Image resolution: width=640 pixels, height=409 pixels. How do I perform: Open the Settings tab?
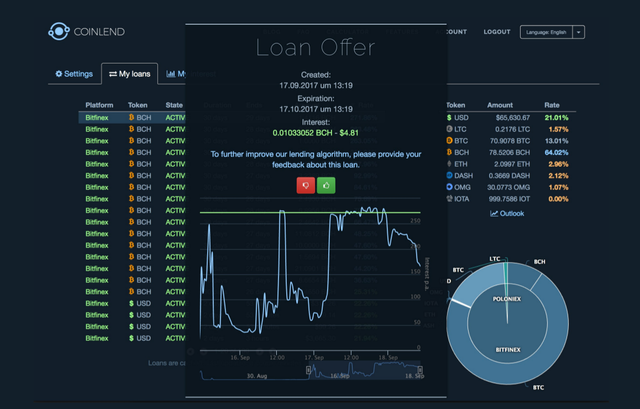tap(74, 74)
